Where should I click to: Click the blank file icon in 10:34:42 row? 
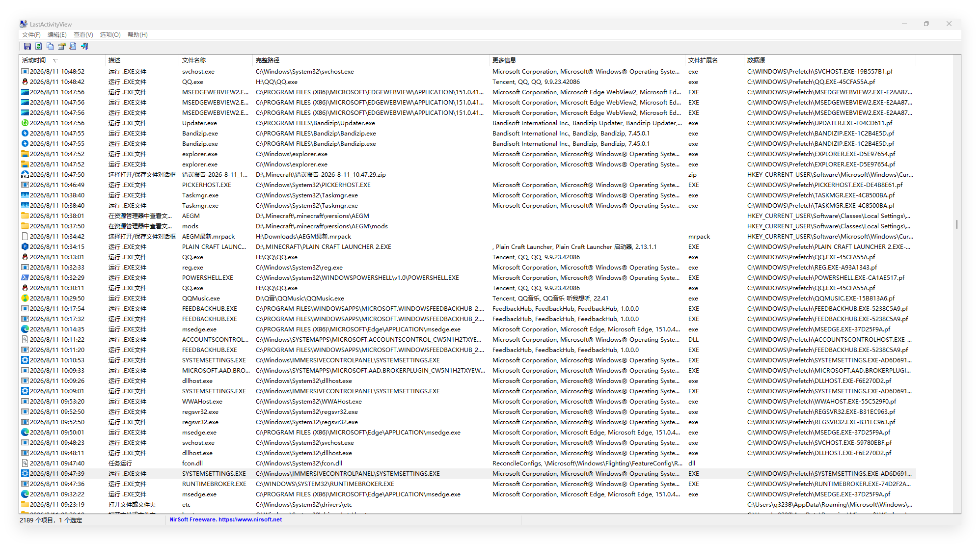click(x=25, y=237)
